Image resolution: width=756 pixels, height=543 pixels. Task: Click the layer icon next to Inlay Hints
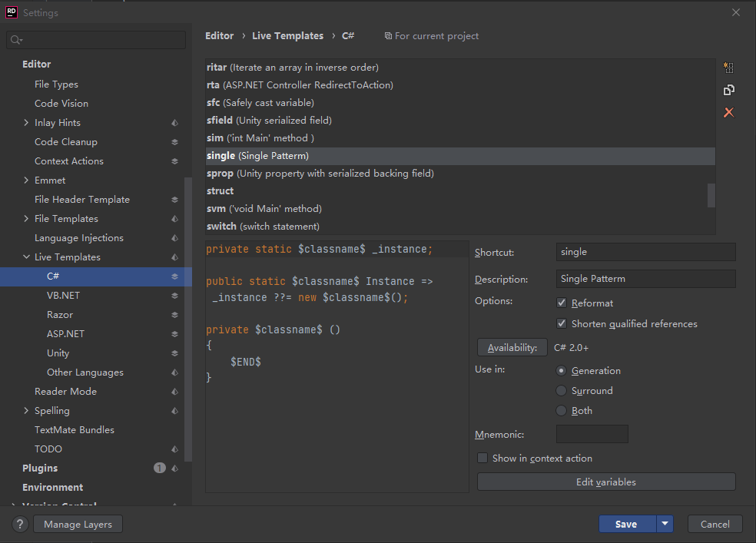(x=175, y=123)
